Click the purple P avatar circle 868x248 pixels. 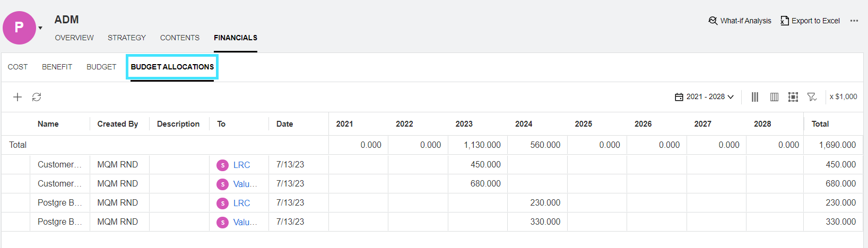(19, 28)
